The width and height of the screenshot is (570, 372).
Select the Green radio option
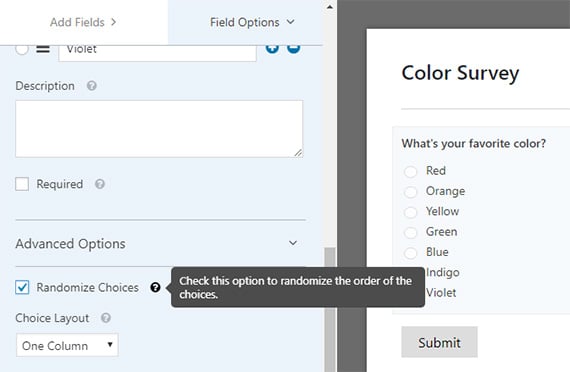pyautogui.click(x=411, y=232)
